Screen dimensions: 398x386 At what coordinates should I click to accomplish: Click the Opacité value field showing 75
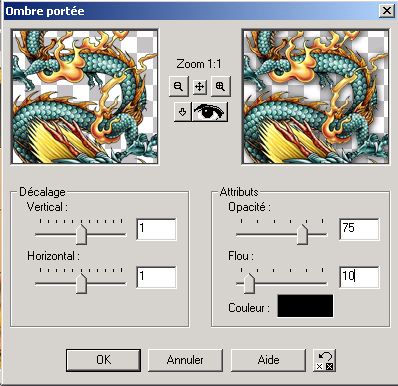[x=359, y=229]
